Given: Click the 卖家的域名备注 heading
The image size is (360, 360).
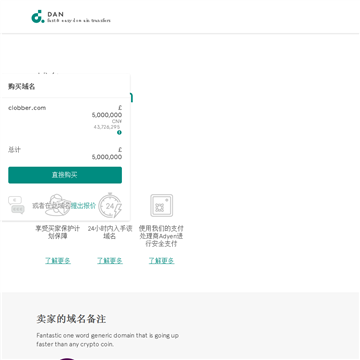Looking at the screenshot, I should [x=71, y=319].
